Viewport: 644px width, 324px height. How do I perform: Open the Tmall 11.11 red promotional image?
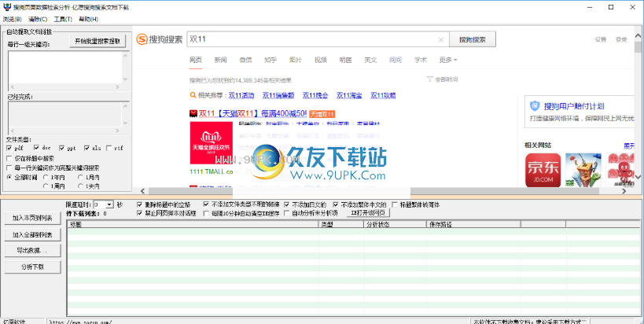pos(212,142)
